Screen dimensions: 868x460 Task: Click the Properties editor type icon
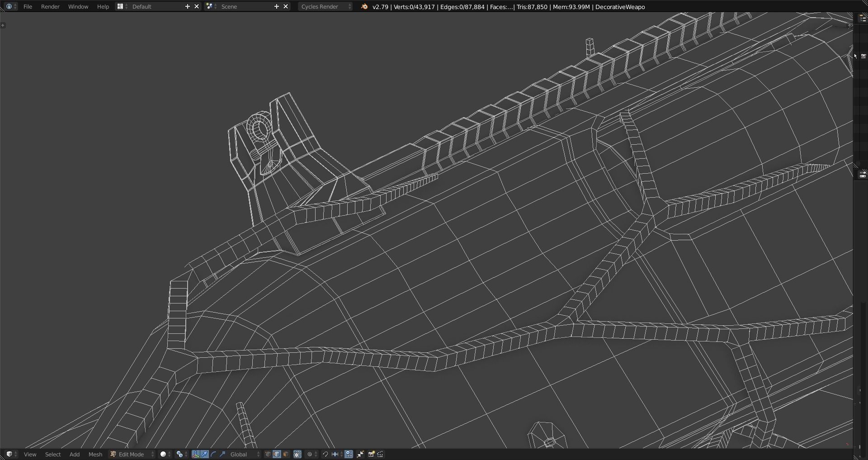(863, 175)
